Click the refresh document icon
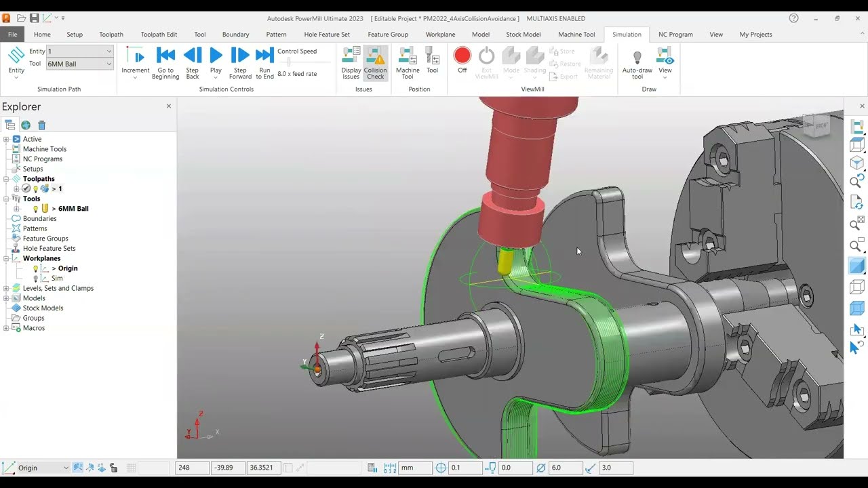This screenshot has width=868, height=488. [857, 202]
